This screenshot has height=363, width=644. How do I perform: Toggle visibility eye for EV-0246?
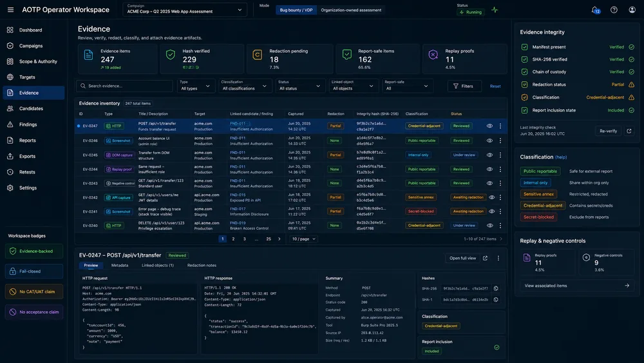click(489, 141)
